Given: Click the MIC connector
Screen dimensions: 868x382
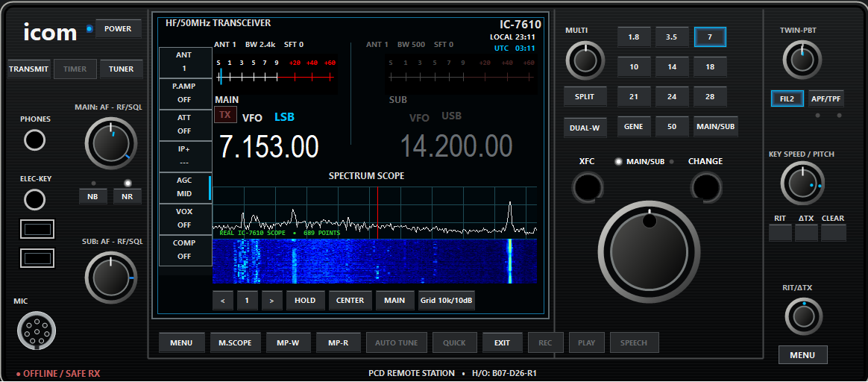Looking at the screenshot, I should click(36, 331).
